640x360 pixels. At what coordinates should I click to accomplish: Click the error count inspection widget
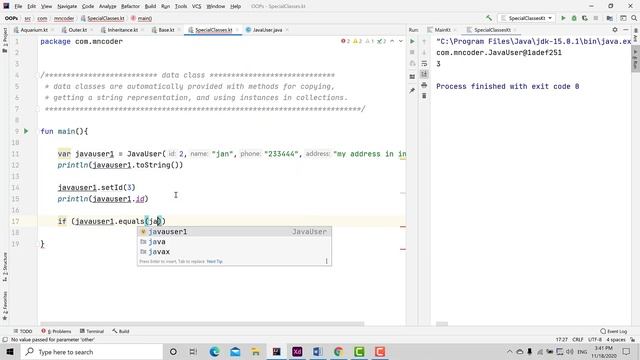345,41
